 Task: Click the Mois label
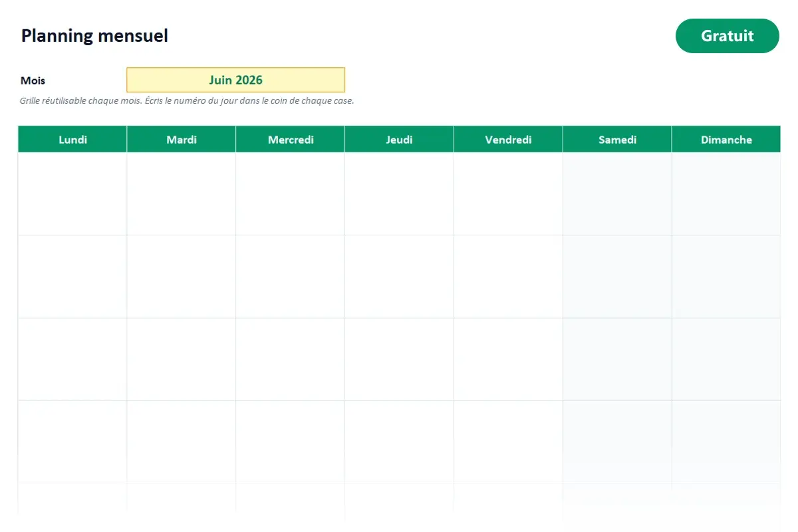33,80
